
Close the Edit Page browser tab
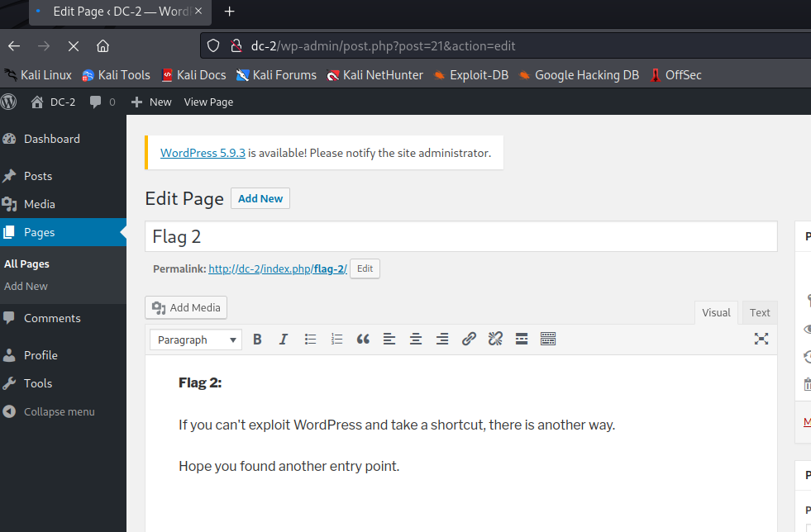pos(198,11)
